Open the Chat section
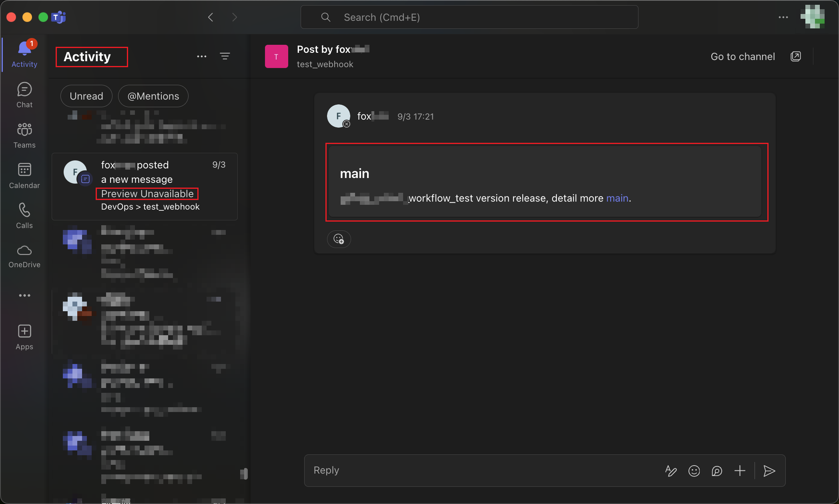 24,94
